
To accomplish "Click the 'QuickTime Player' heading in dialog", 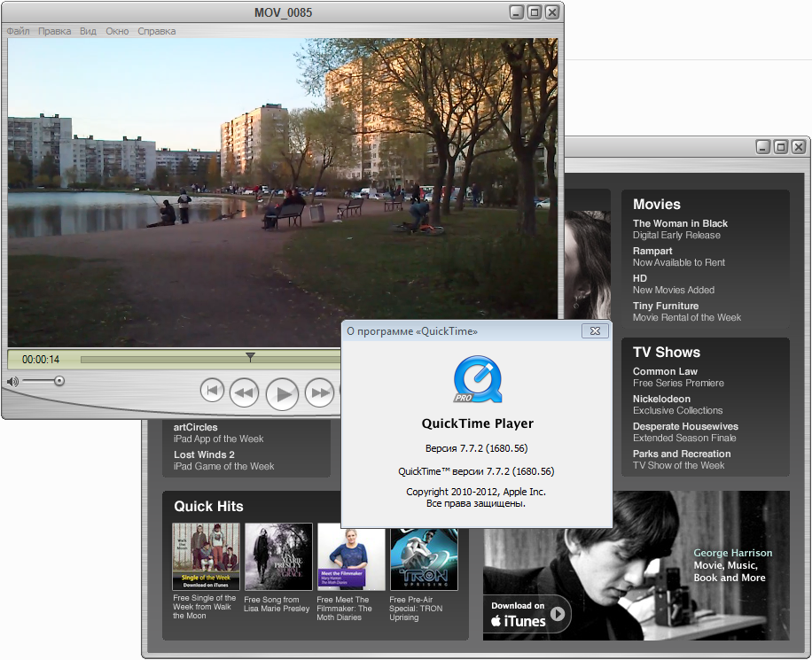I will 478,423.
